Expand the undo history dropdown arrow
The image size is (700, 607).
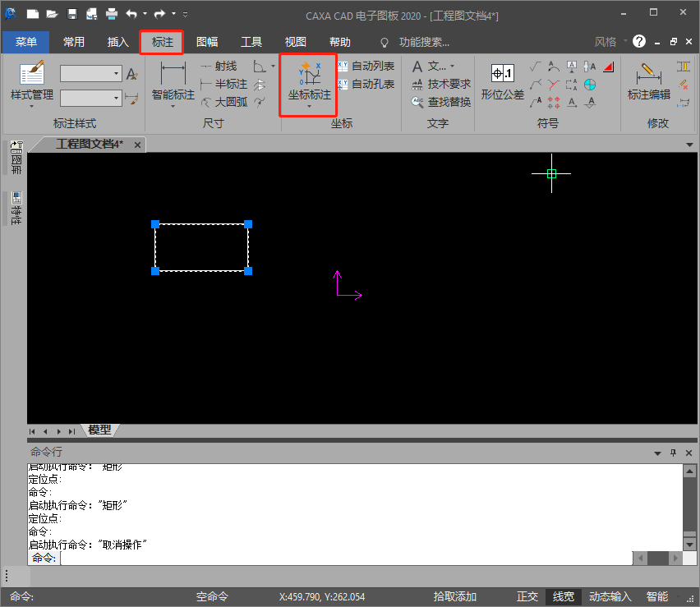coord(145,14)
